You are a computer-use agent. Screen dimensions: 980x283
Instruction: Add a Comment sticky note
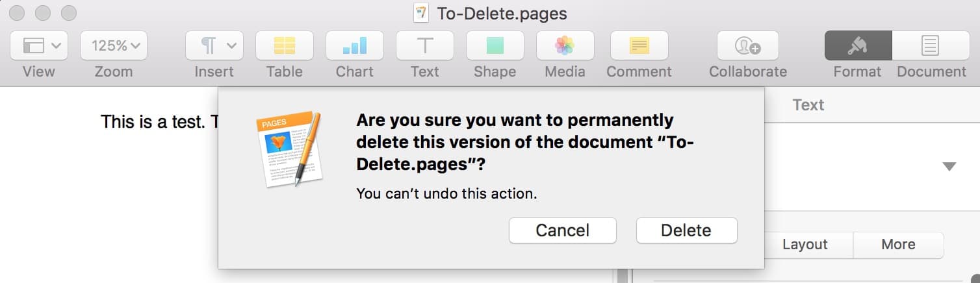tap(639, 45)
